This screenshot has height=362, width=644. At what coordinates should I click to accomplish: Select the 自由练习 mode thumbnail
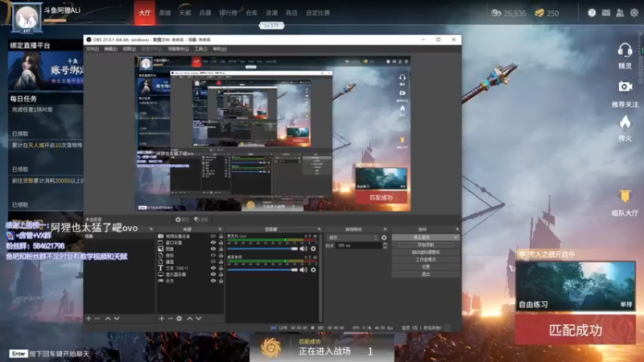(576, 286)
